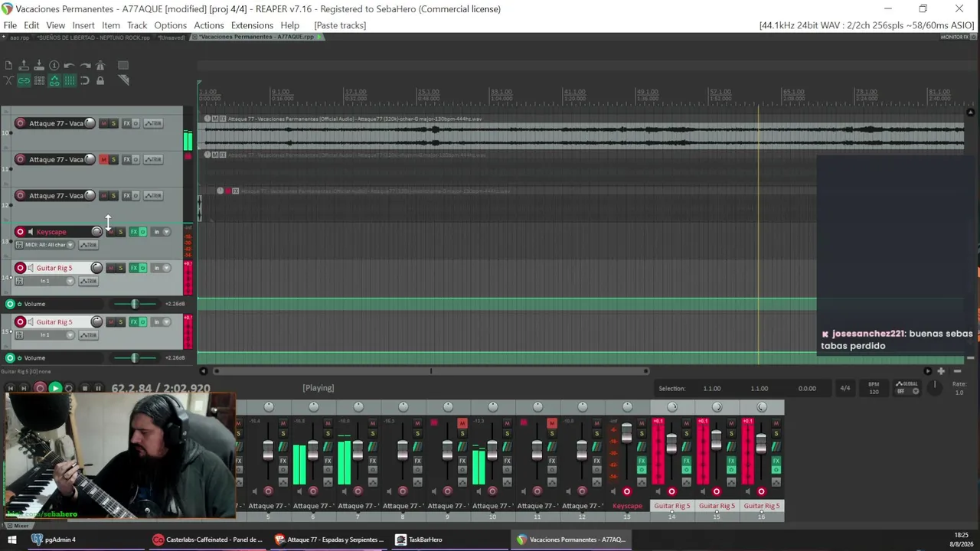Click the playback Rate knob
This screenshot has width=980, height=551.
pos(935,386)
